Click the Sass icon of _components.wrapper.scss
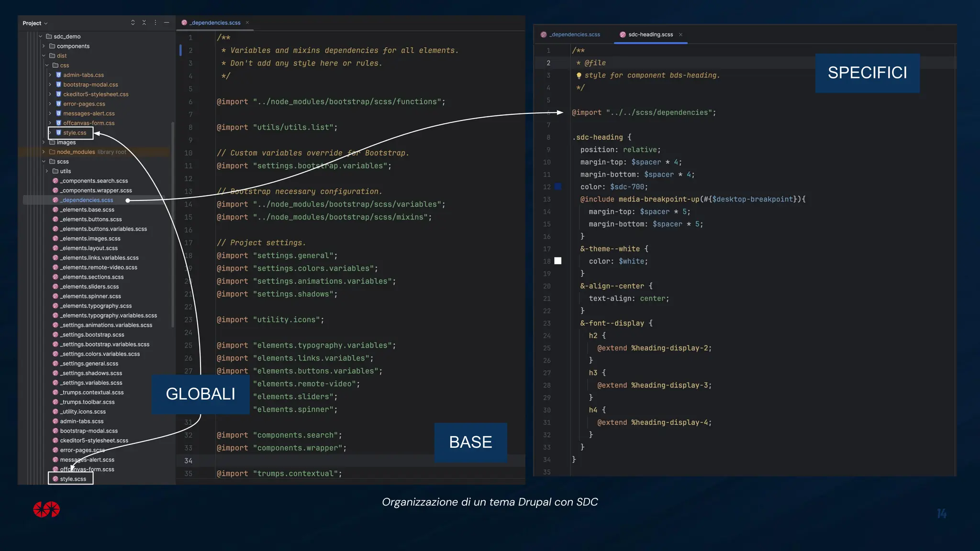980x551 pixels. pos(56,190)
